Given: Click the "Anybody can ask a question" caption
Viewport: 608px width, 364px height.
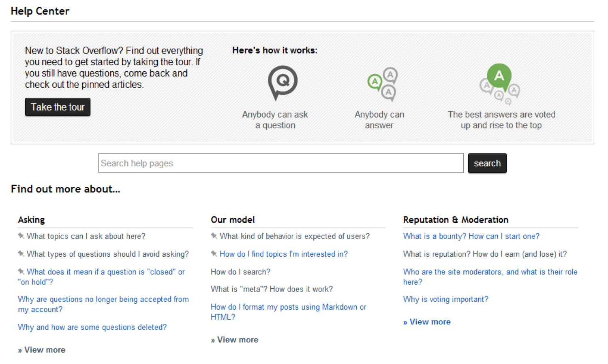Looking at the screenshot, I should click(275, 120).
